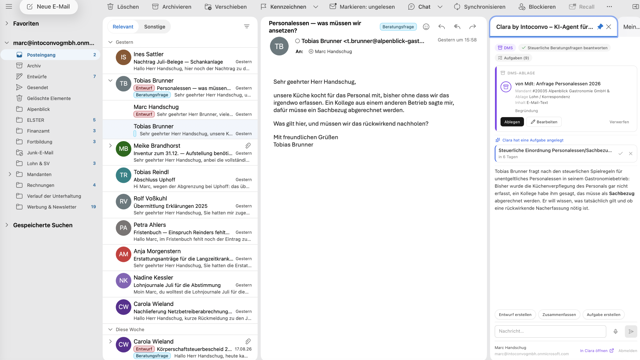Viewport: 640px width, 360px height.
Task: Activate the microphone voice input icon
Action: coord(616,331)
